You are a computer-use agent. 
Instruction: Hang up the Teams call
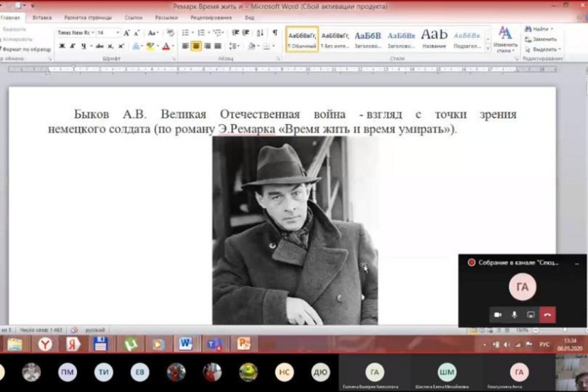tap(547, 315)
